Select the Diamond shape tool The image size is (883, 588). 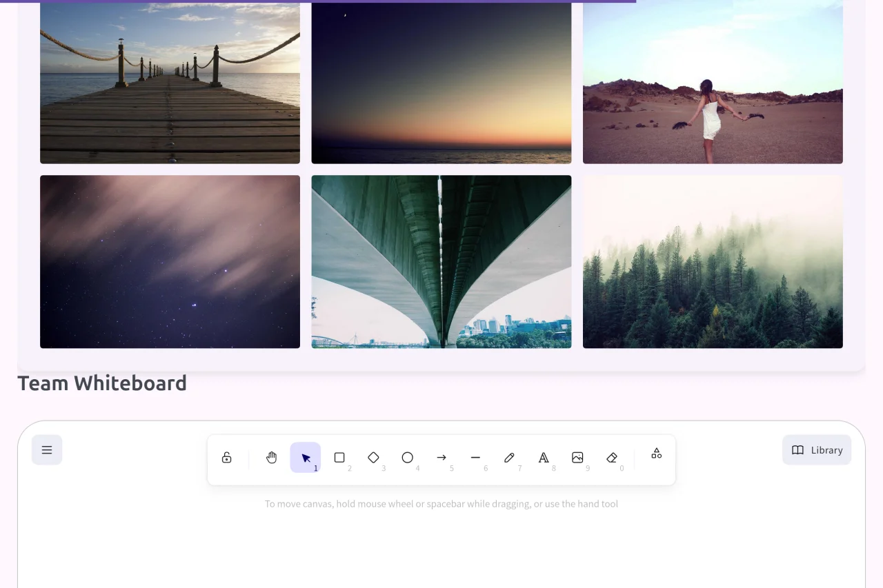click(373, 458)
